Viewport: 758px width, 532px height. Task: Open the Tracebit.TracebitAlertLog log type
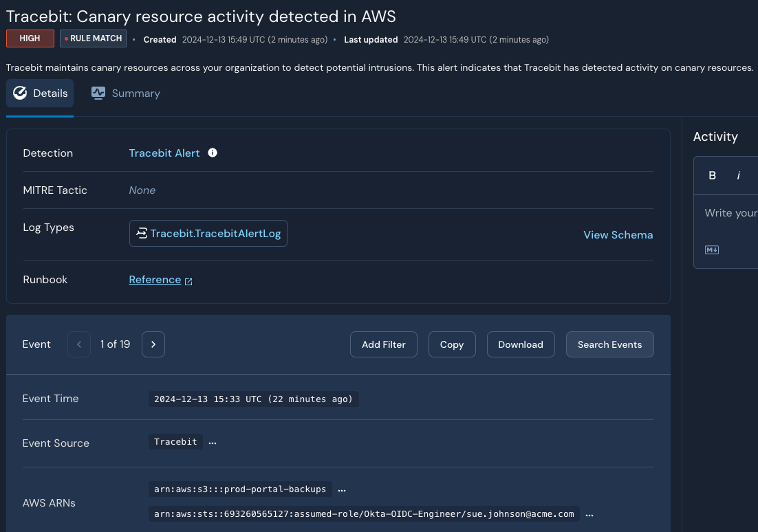point(208,234)
